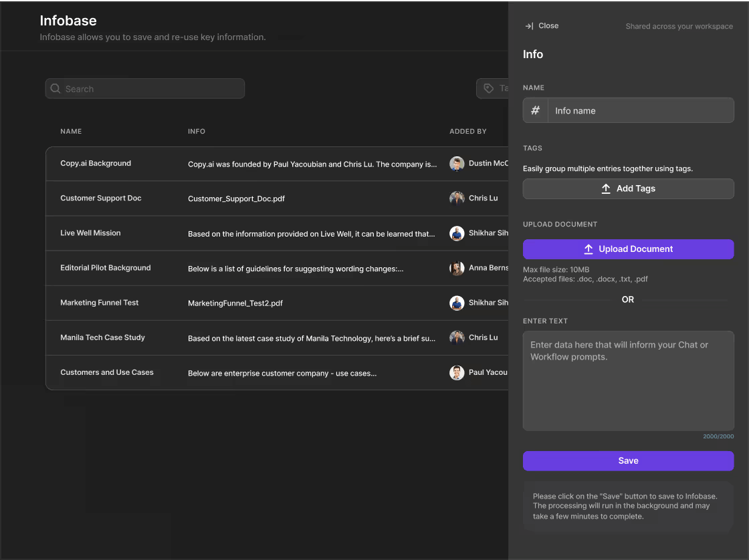This screenshot has width=749, height=560.
Task: Click upload arrow icon on Upload Document
Action: (x=588, y=249)
